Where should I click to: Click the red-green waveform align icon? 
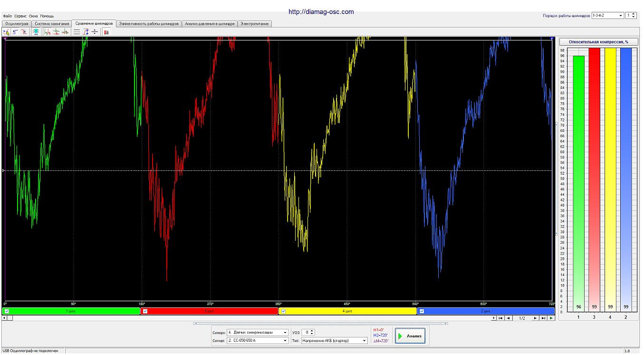[65, 32]
